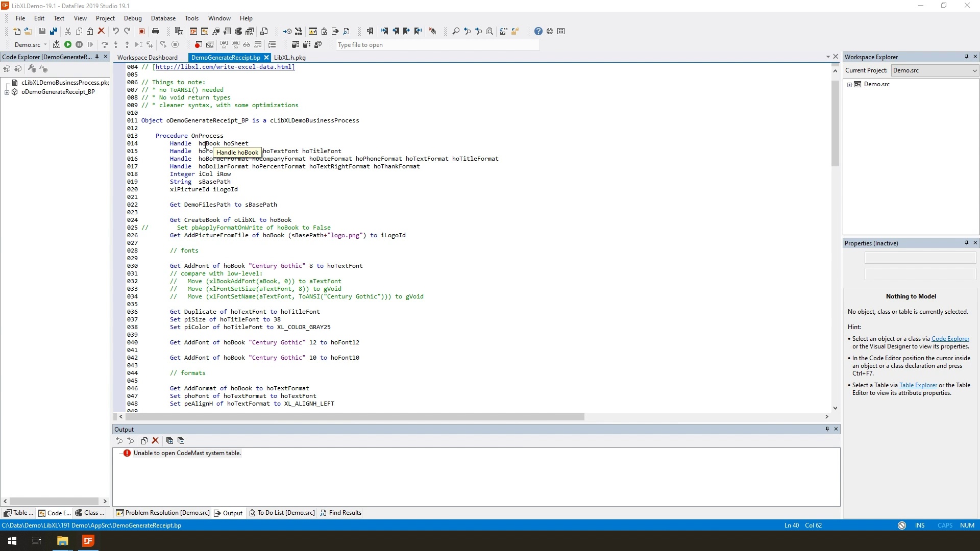980x551 pixels.
Task: Switch to LibXL.h.pkg tab
Action: [289, 58]
